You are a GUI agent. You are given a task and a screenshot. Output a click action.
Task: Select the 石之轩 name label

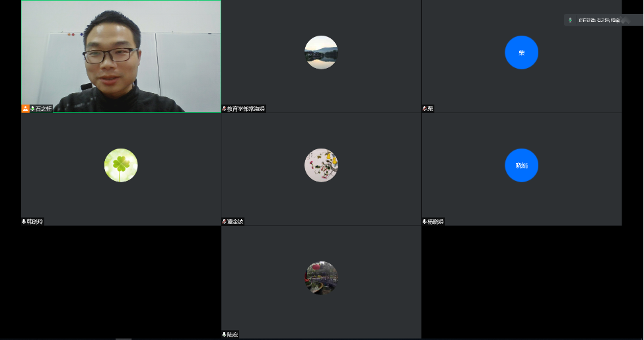(x=44, y=108)
